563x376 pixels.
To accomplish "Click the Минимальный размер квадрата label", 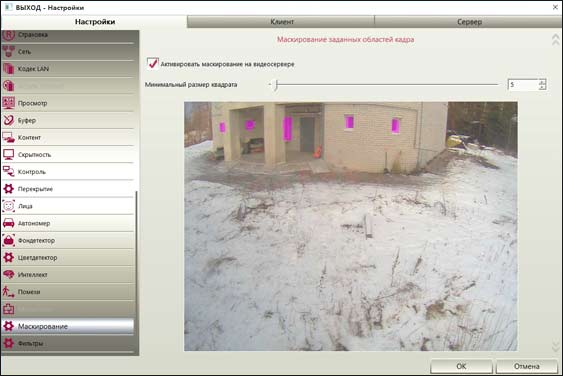I will click(x=191, y=85).
